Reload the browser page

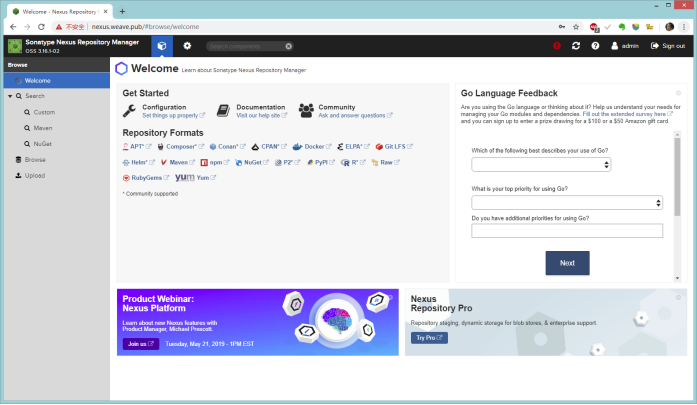(x=41, y=27)
